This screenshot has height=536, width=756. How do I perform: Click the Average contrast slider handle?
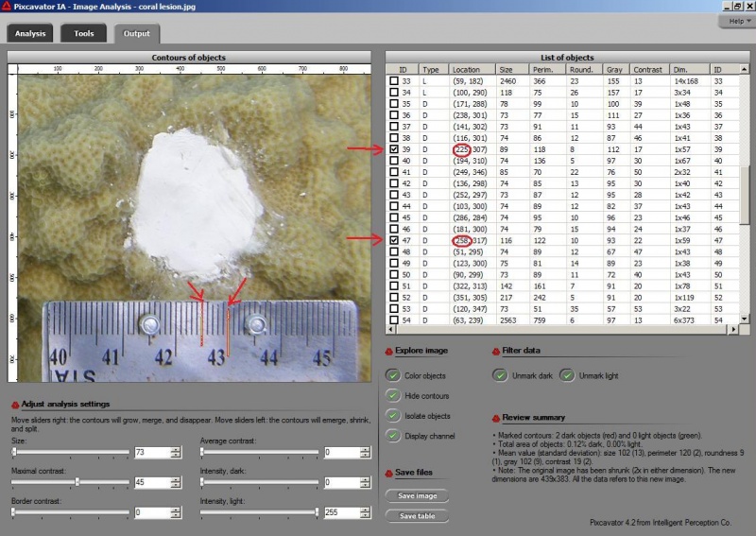pos(202,452)
